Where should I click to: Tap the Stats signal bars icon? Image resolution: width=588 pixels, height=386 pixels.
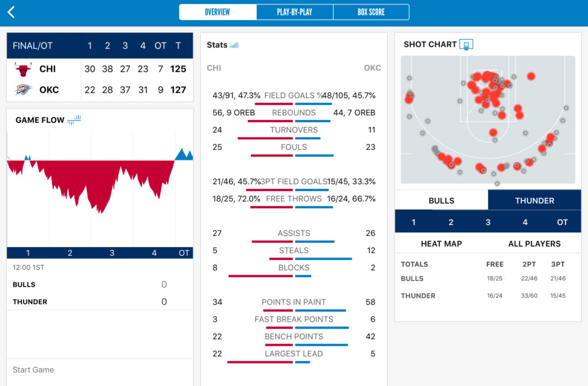click(234, 45)
